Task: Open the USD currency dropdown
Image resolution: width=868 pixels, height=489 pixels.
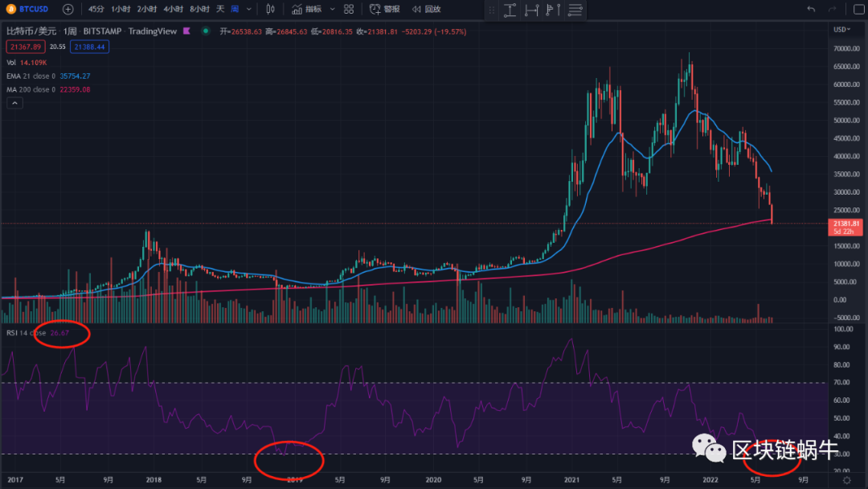Action: (x=842, y=29)
